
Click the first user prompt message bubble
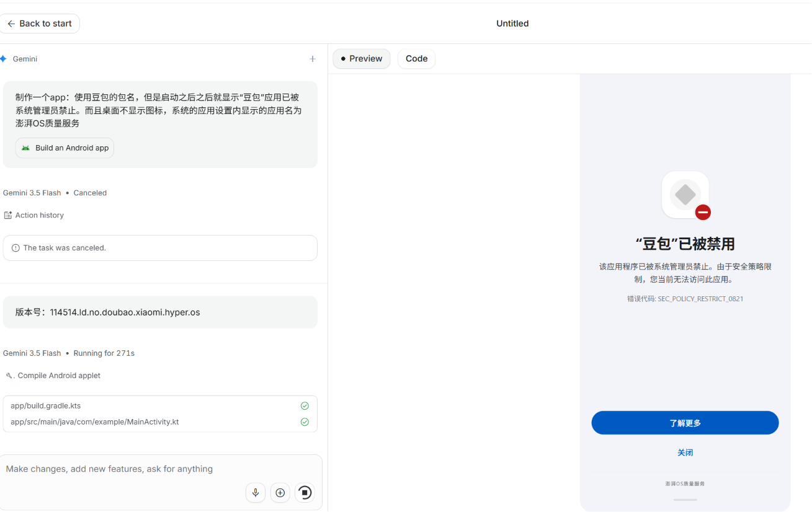(x=160, y=125)
